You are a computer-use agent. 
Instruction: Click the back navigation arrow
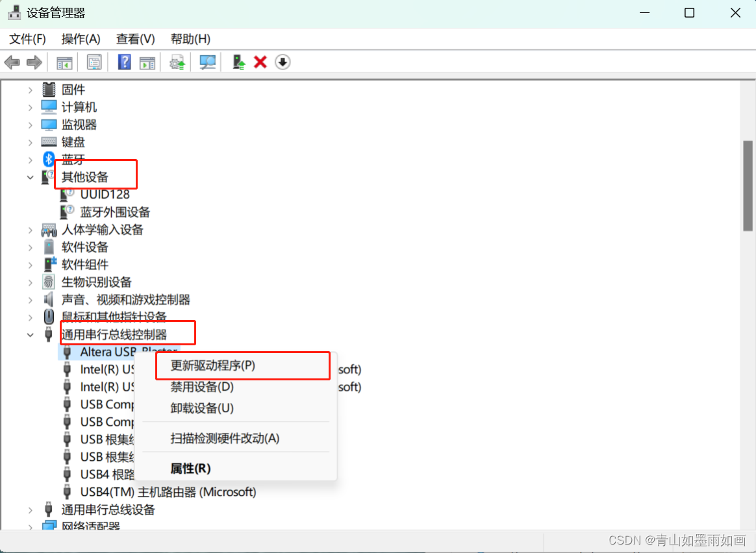click(x=12, y=62)
